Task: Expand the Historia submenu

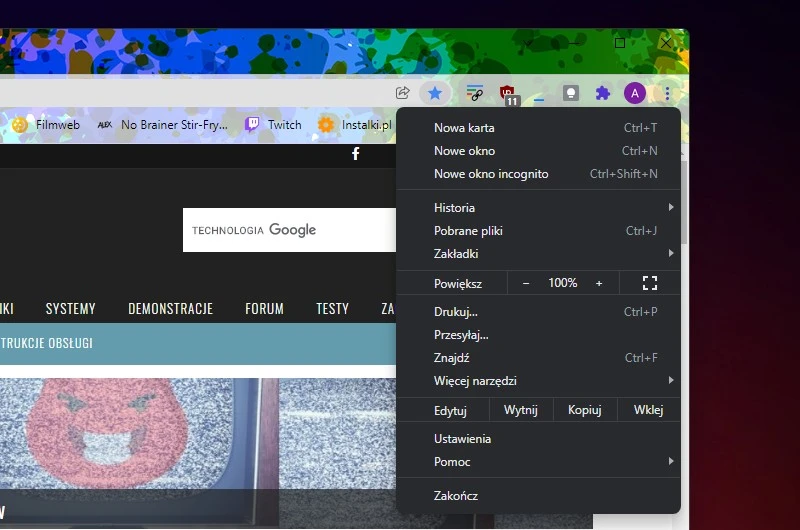Action: coord(538,208)
